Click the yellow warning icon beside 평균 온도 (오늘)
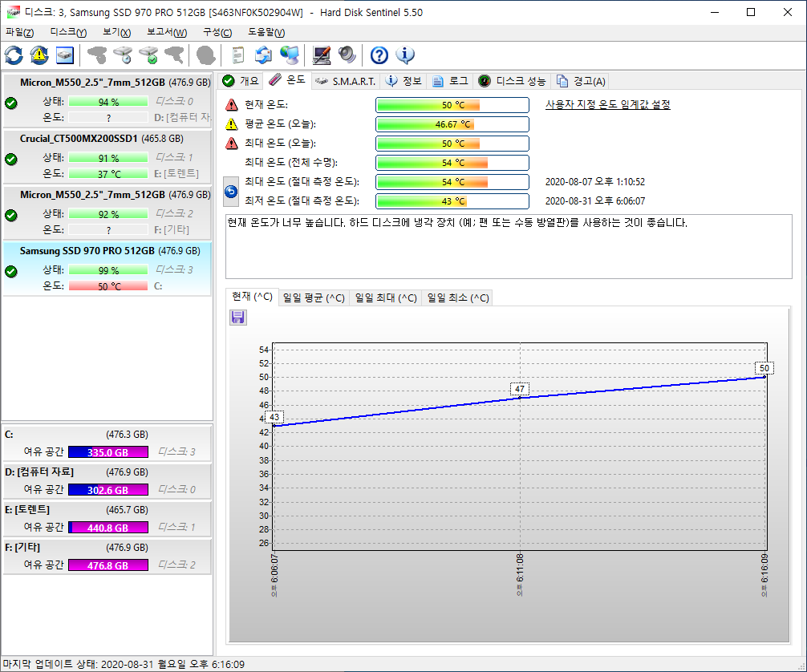Viewport: 807px width, 672px height. pyautogui.click(x=232, y=124)
